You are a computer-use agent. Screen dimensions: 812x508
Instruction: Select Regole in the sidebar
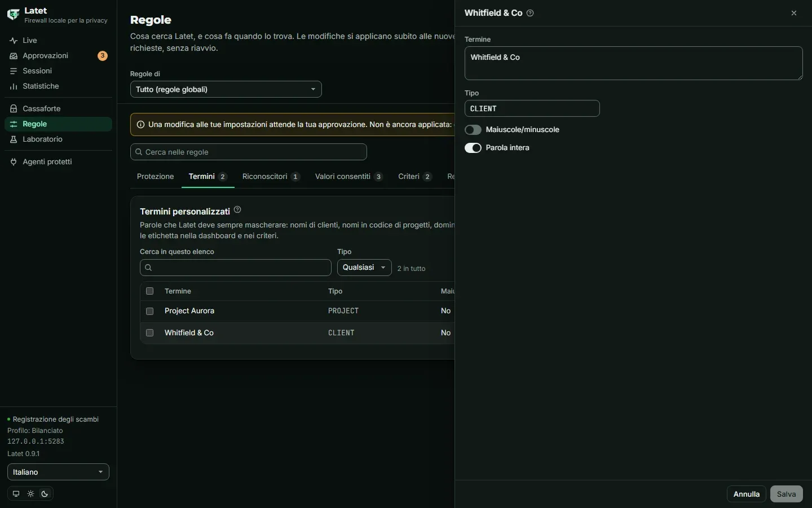pos(58,124)
